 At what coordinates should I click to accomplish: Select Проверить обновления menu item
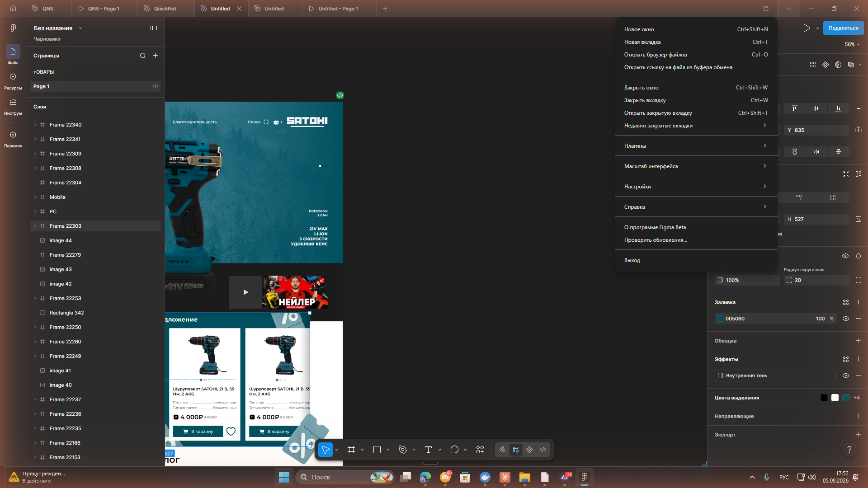696,240
